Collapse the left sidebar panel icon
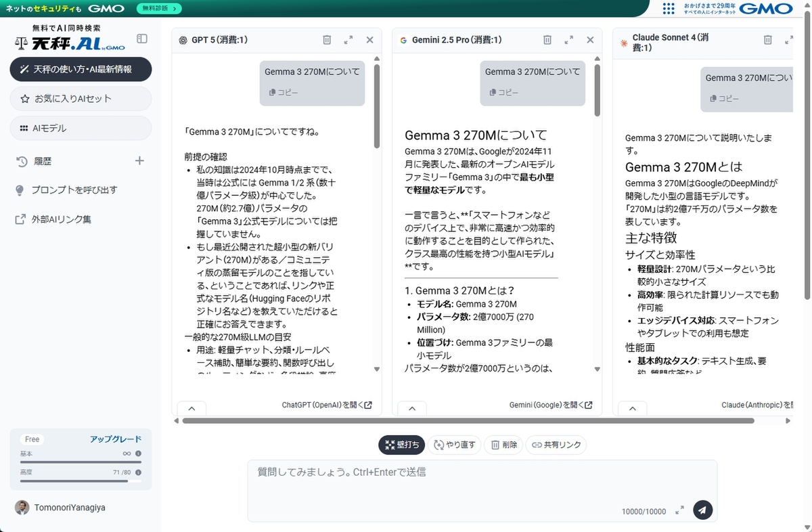 [x=142, y=39]
